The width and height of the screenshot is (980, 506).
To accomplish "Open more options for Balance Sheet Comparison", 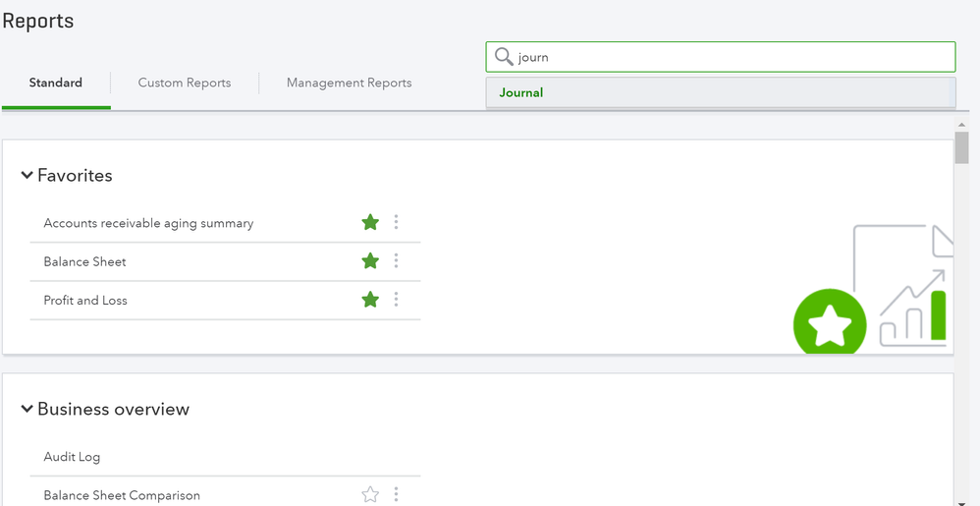I will [x=396, y=495].
